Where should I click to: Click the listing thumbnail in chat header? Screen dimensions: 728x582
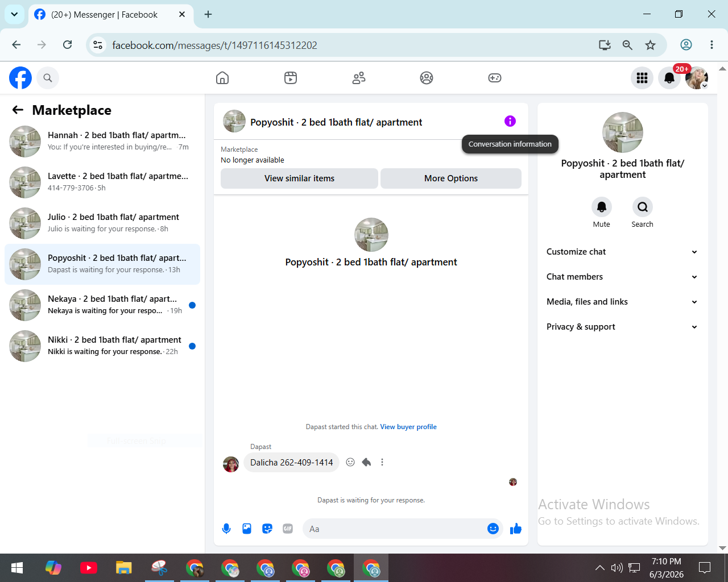point(234,121)
